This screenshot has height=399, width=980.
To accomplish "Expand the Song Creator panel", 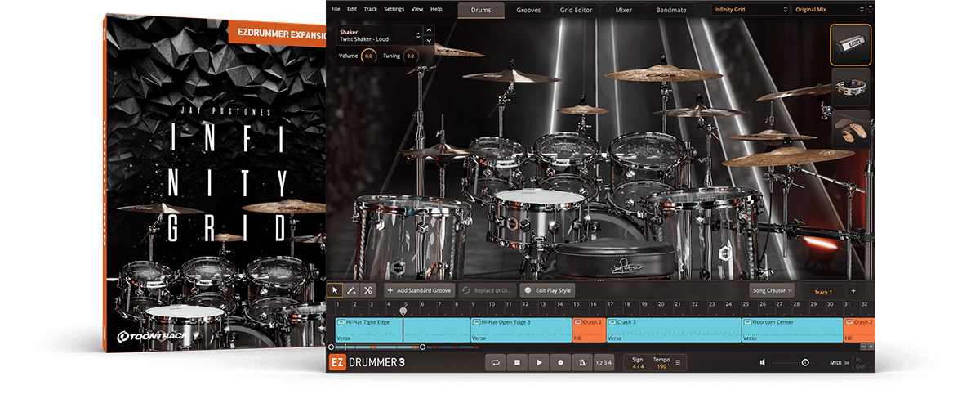I will (772, 290).
